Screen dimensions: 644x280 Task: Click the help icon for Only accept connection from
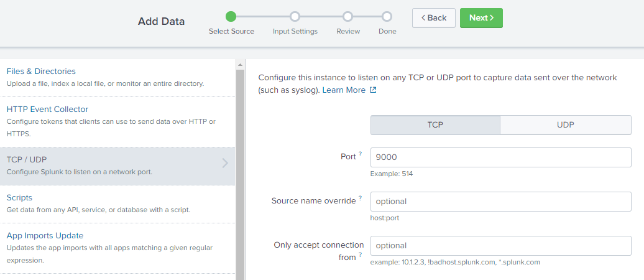click(x=360, y=254)
